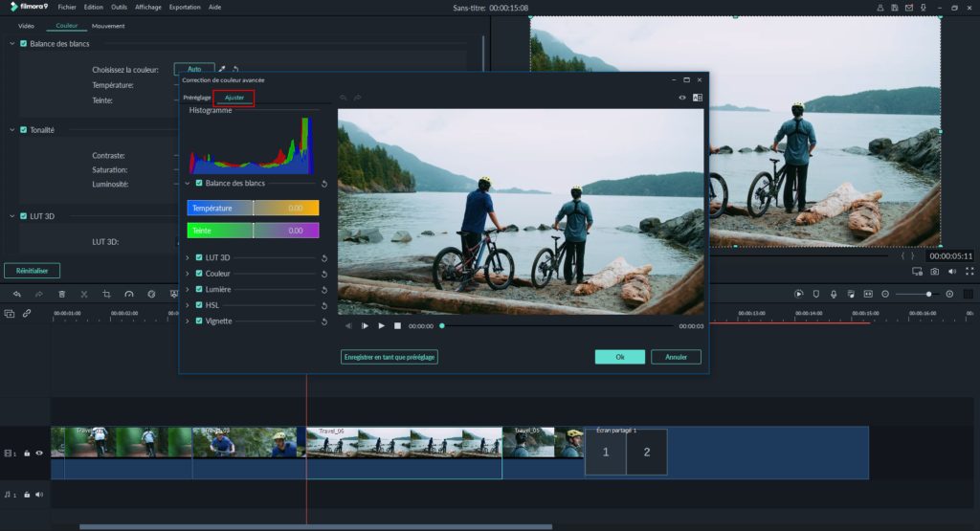This screenshot has width=980, height=531.
Task: Delete the selected clip with trash icon
Action: (x=62, y=295)
